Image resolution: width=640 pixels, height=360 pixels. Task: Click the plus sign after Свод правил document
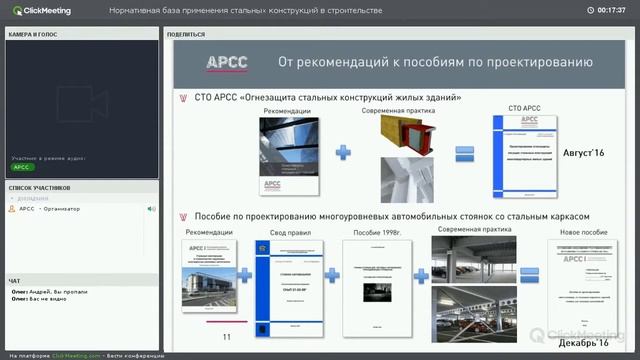(332, 276)
